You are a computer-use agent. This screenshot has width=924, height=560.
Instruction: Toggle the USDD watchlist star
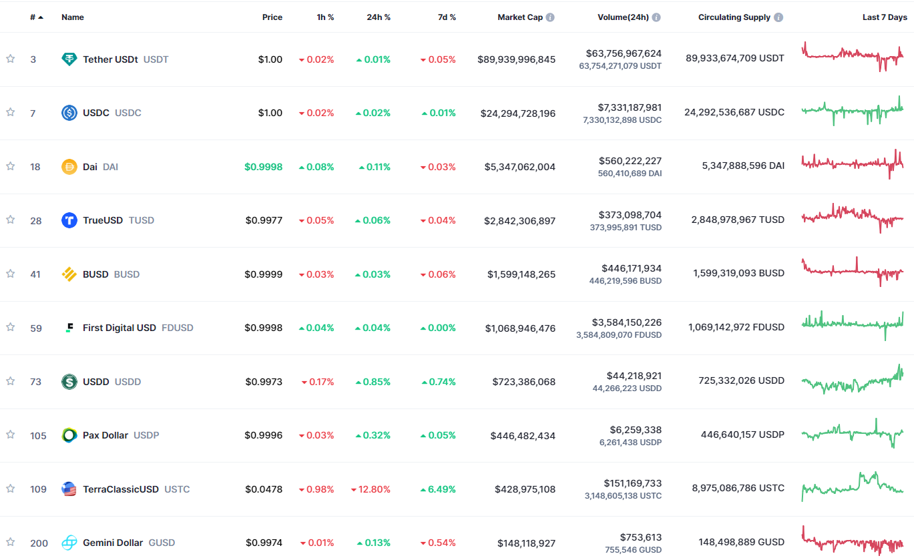[10, 381]
